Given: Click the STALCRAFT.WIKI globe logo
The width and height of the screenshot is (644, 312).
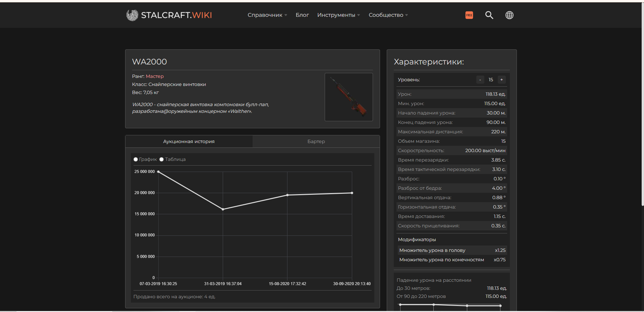Looking at the screenshot, I should point(132,15).
